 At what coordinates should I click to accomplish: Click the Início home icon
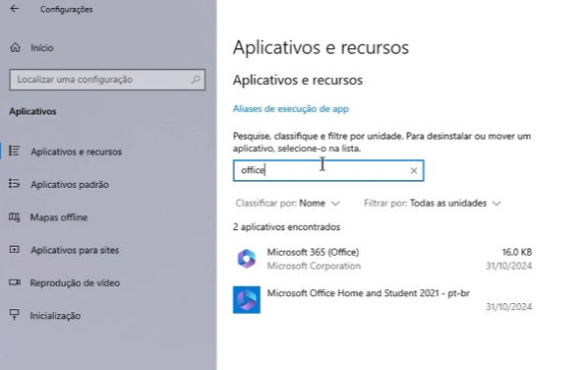coord(16,47)
